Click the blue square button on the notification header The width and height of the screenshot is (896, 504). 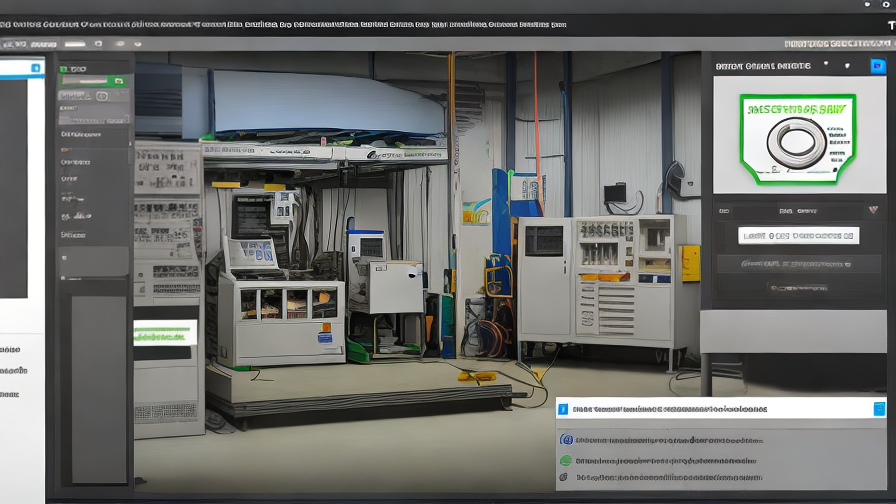(x=879, y=409)
